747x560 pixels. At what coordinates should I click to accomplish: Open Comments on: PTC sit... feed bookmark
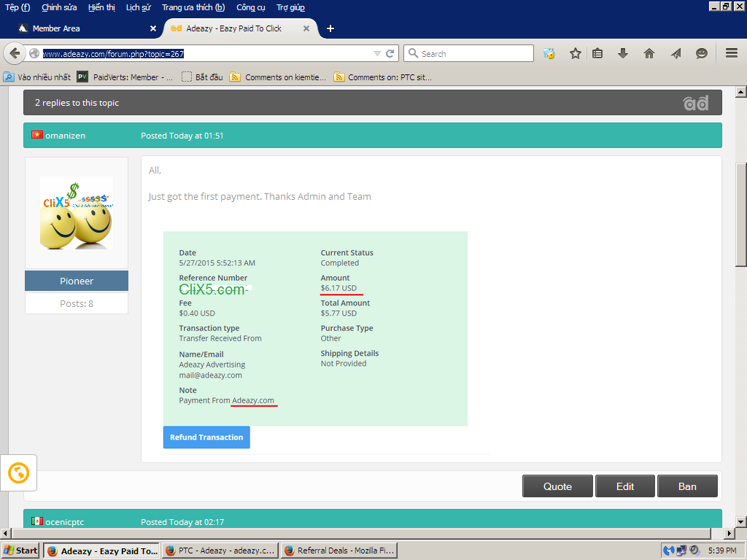[383, 77]
